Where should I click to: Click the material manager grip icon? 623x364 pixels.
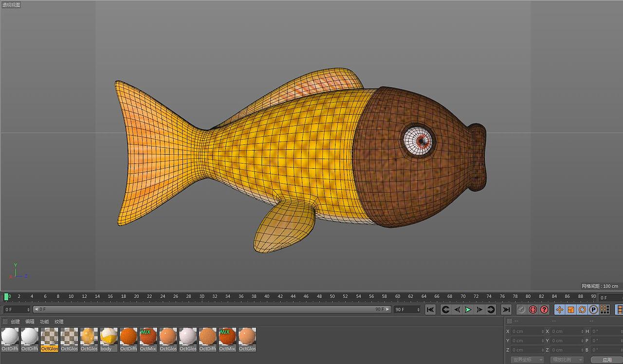[5, 322]
